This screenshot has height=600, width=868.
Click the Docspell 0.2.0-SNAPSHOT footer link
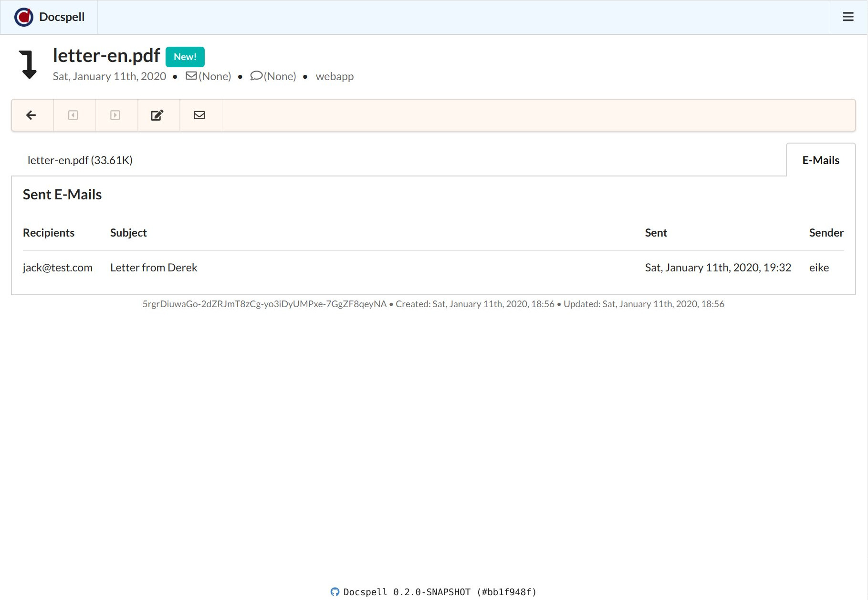pos(439,592)
